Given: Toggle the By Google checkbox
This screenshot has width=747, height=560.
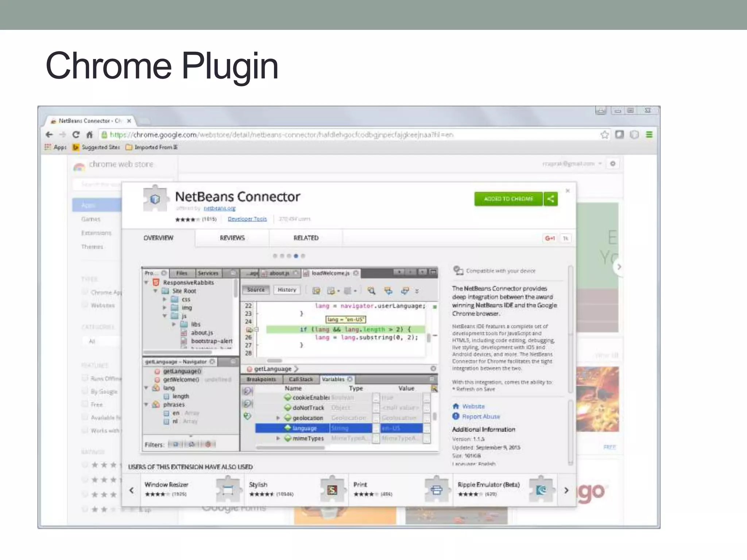Looking at the screenshot, I should click(x=85, y=391).
